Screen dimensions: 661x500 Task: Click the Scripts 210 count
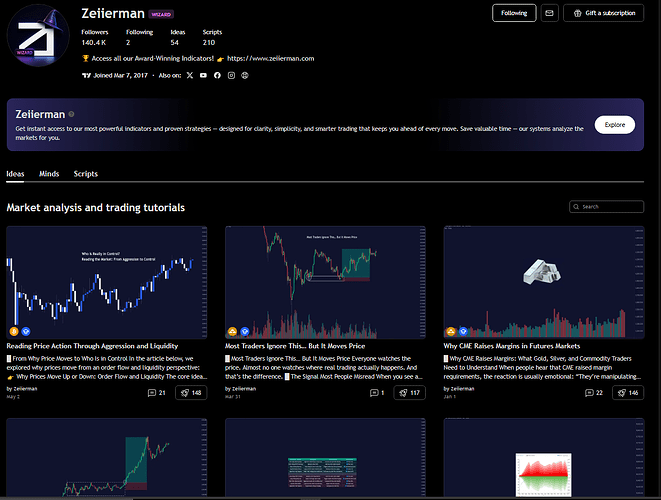pyautogui.click(x=212, y=38)
